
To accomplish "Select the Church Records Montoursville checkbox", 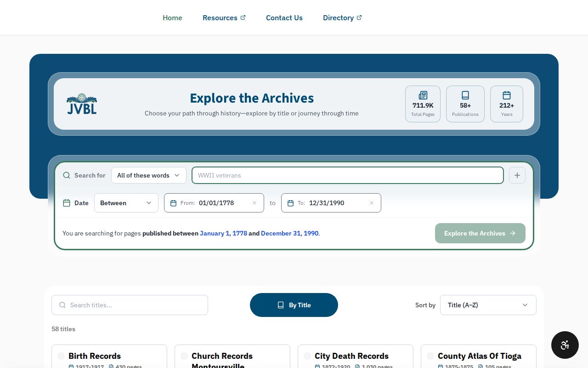I will click(x=184, y=356).
